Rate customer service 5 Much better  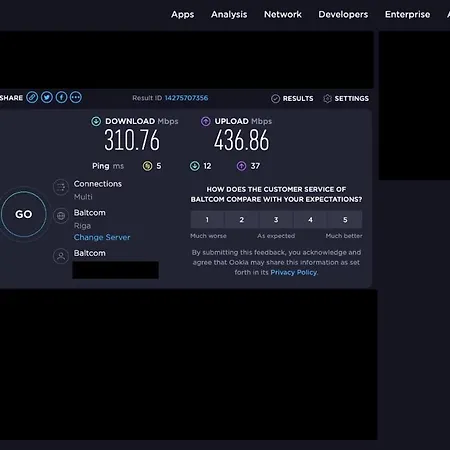345,220
